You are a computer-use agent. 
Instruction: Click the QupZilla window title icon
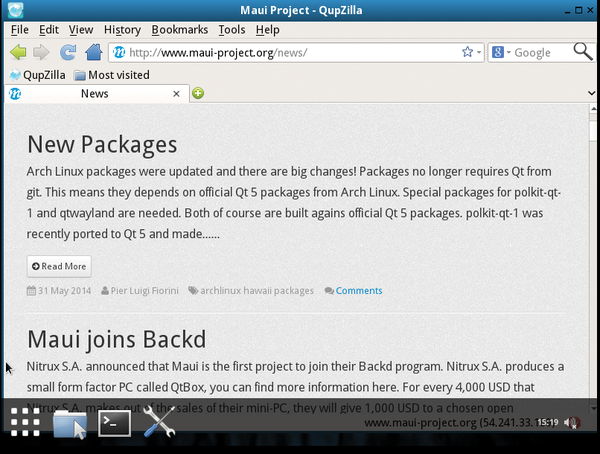[x=15, y=10]
